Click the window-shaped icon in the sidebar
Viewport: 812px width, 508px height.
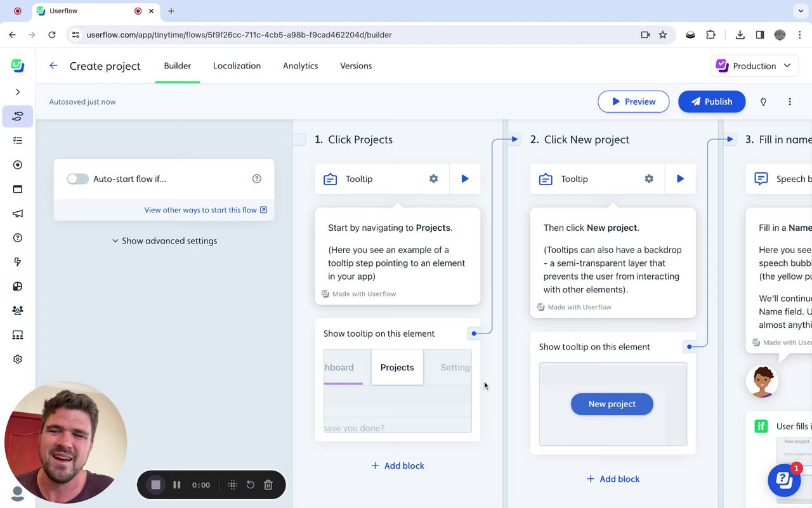(18, 189)
